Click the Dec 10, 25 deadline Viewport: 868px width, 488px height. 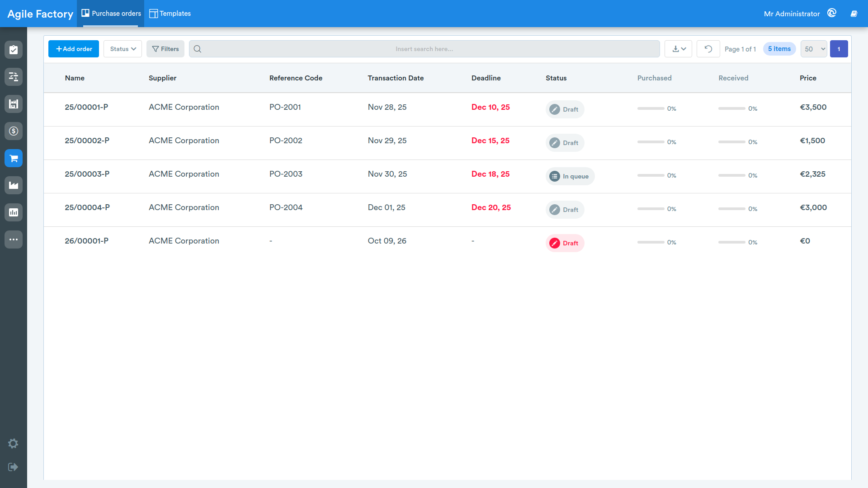point(491,107)
